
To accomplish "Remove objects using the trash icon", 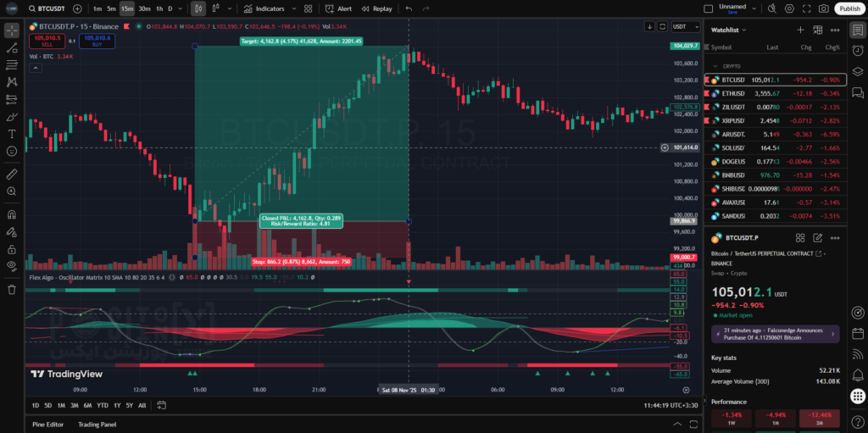I will (x=12, y=290).
